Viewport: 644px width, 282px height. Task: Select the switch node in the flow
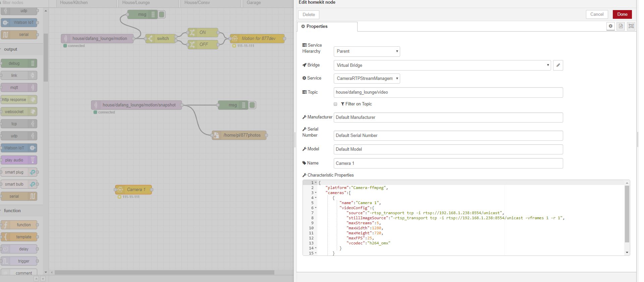pyautogui.click(x=160, y=39)
